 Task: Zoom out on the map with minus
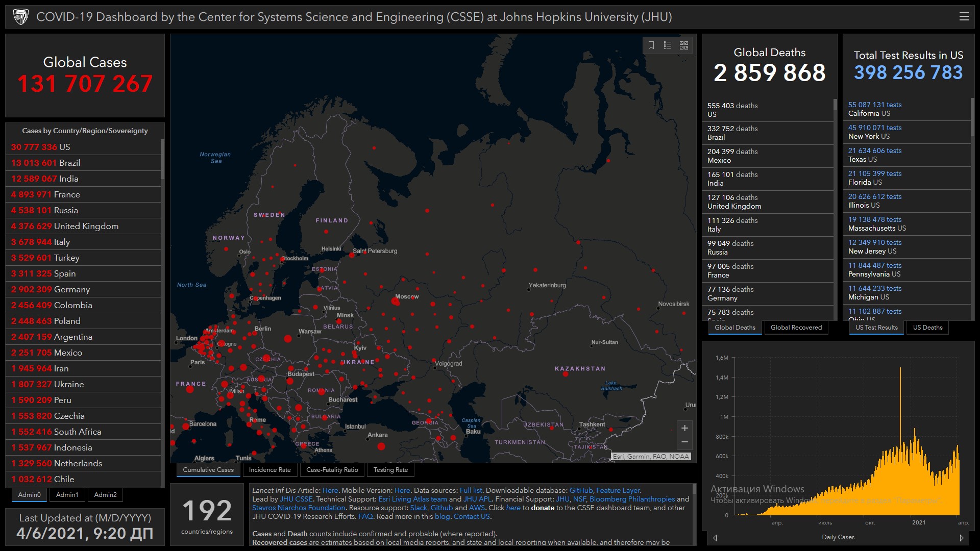684,442
